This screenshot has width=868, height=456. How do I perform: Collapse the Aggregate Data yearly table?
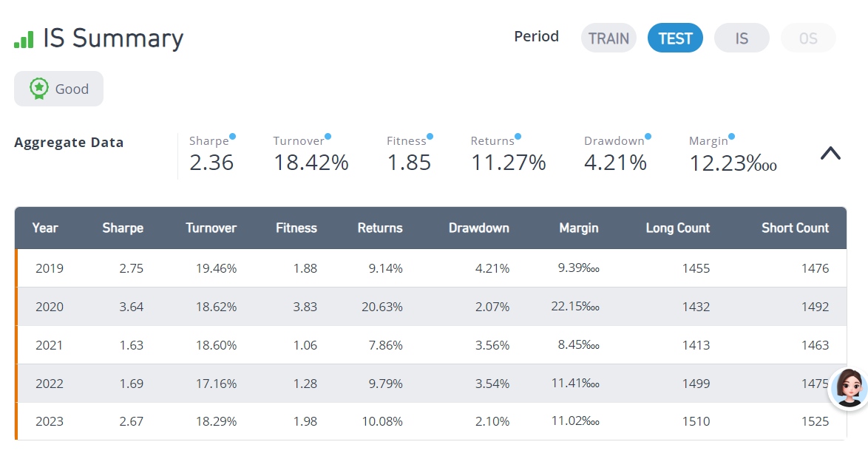tap(830, 153)
